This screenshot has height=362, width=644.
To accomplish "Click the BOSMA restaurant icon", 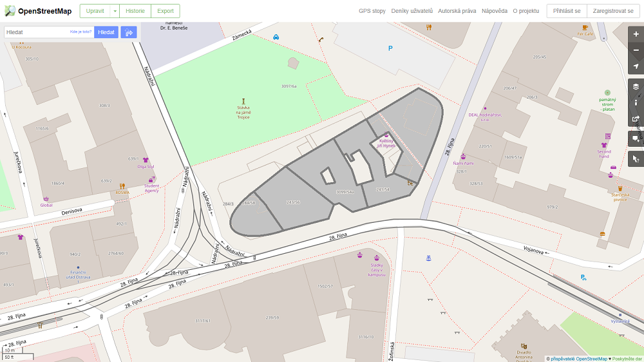I will pos(122,187).
